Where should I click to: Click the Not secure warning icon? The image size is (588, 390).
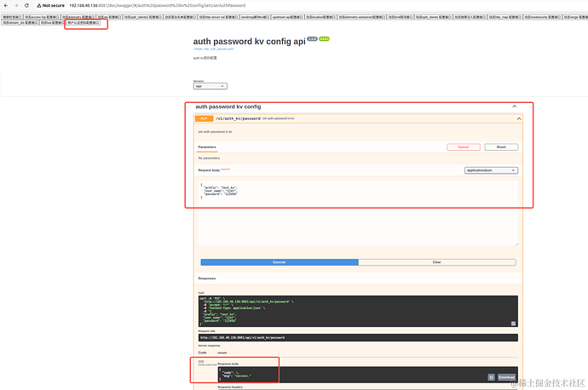pyautogui.click(x=40, y=5)
